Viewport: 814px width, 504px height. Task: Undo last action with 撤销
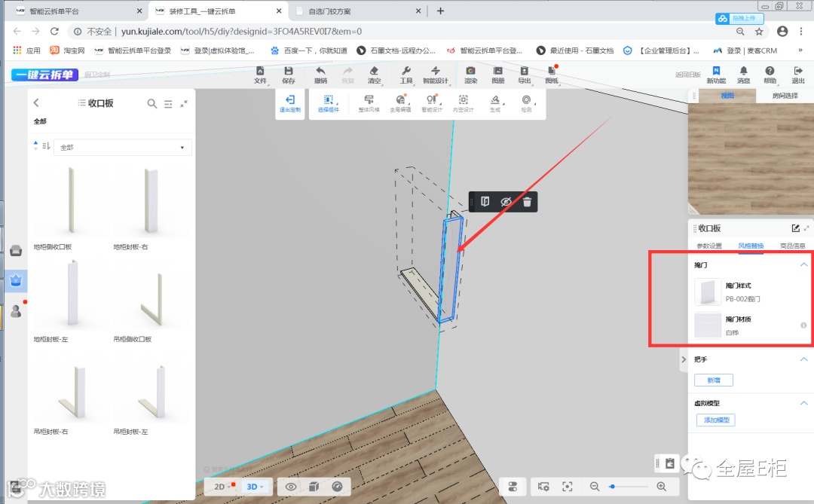pos(320,75)
